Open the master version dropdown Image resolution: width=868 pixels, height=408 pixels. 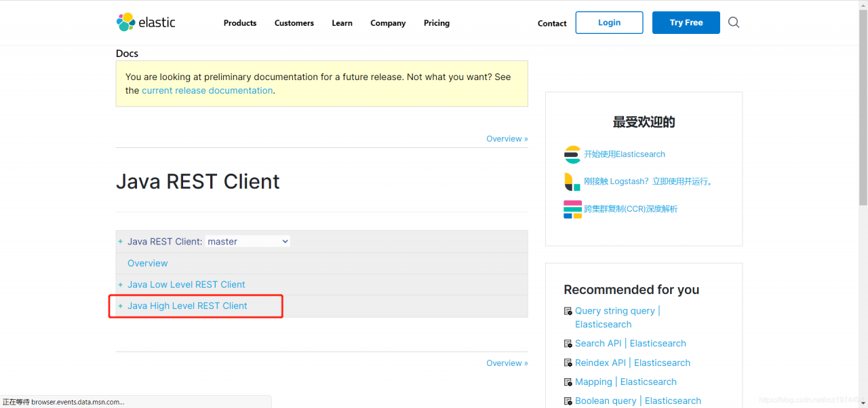(x=248, y=241)
